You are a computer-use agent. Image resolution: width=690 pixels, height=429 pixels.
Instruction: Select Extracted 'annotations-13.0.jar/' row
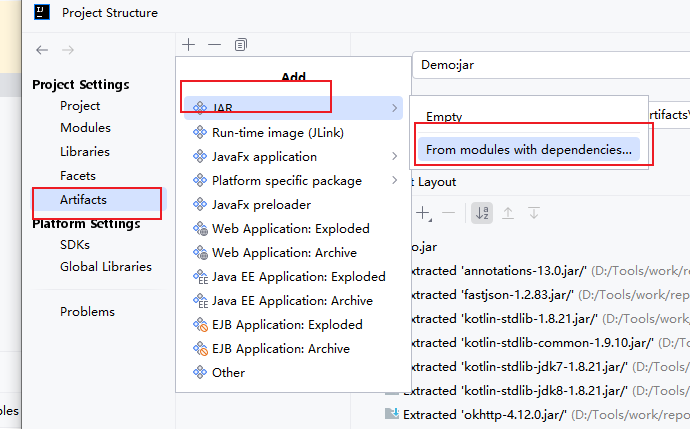pos(550,271)
